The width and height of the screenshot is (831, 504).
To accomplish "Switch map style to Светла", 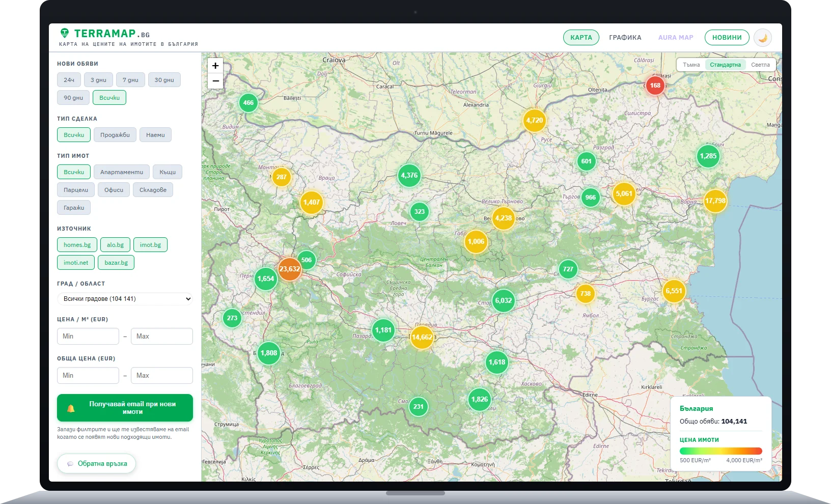I will click(x=760, y=65).
